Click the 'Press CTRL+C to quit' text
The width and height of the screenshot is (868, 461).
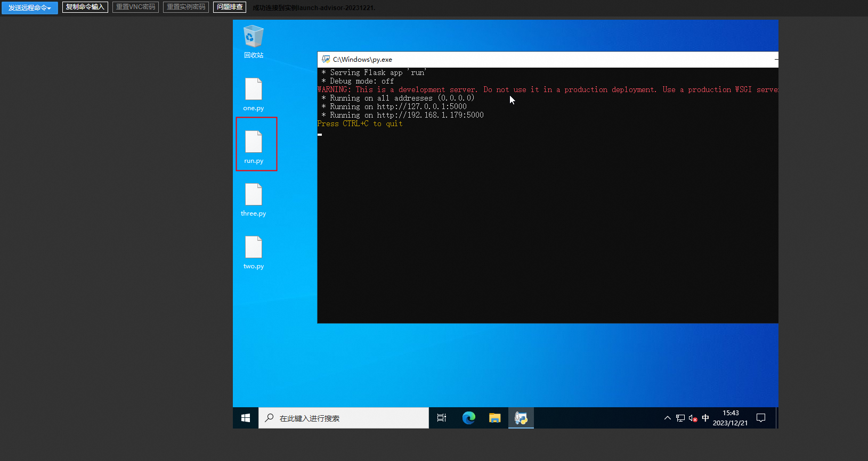pos(360,124)
